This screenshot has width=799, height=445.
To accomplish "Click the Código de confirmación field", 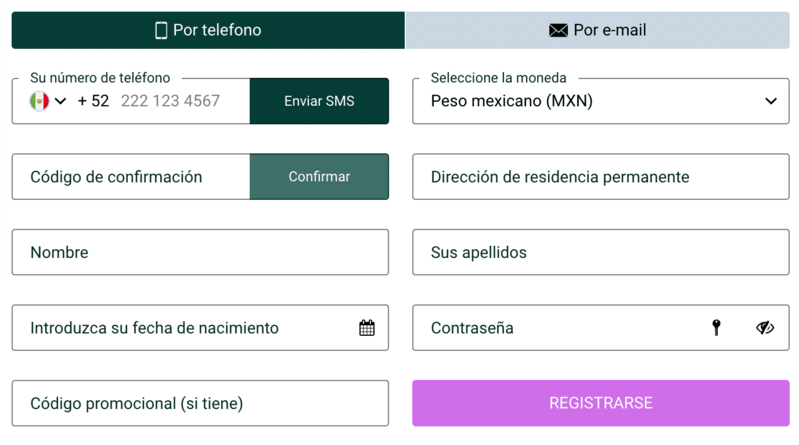I will click(130, 177).
